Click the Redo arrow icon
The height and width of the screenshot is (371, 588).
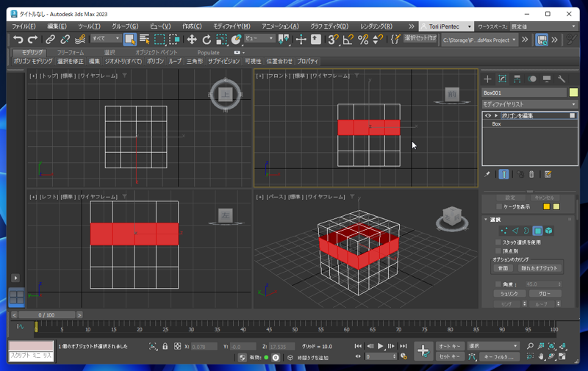click(x=32, y=40)
